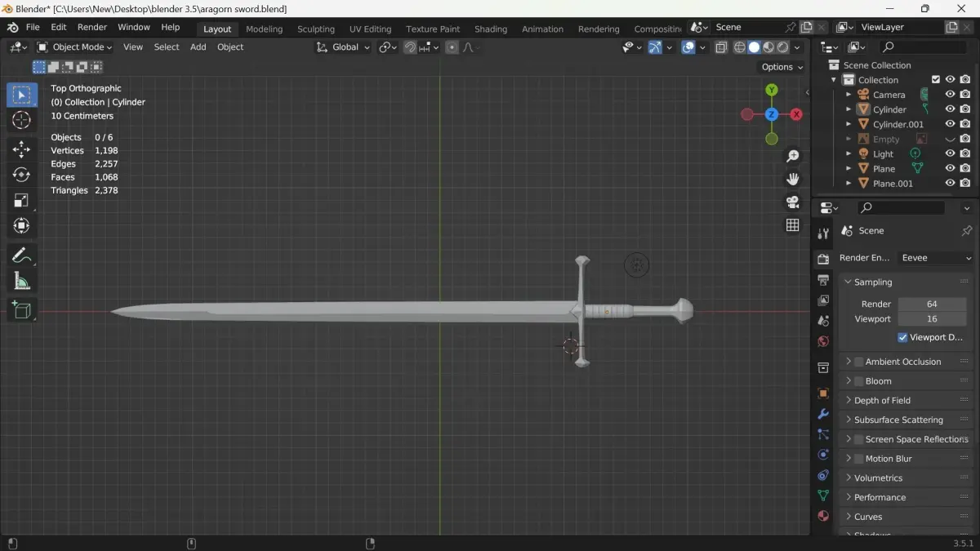Uncheck Viewport Denoising checkbox

[902, 337]
